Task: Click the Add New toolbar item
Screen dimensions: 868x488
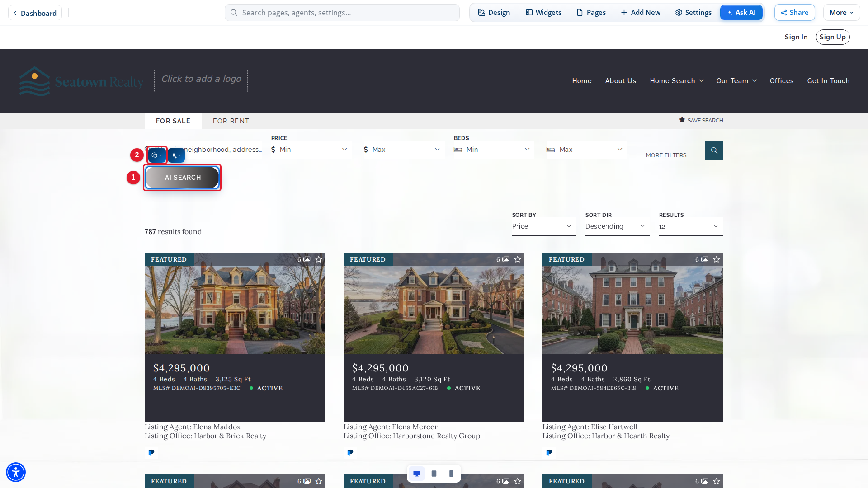Action: [641, 13]
